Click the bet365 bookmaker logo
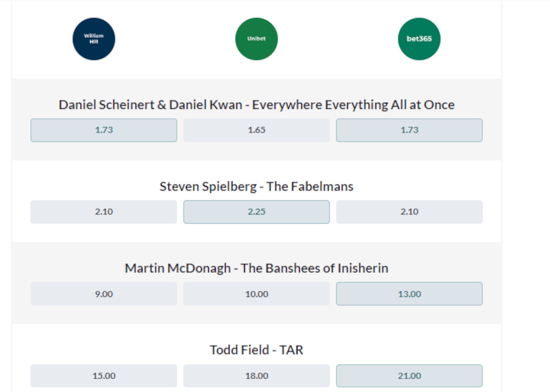550x392 pixels. click(x=419, y=39)
